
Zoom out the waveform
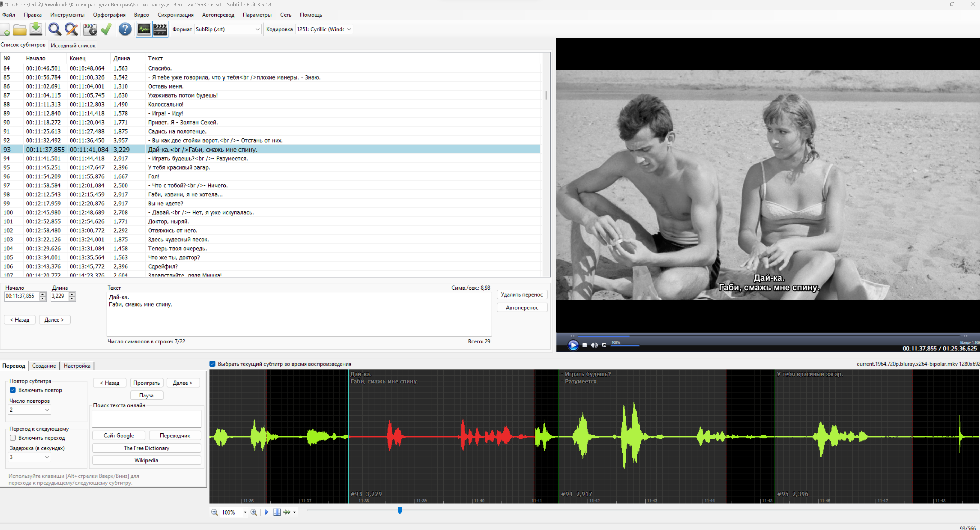pyautogui.click(x=214, y=512)
